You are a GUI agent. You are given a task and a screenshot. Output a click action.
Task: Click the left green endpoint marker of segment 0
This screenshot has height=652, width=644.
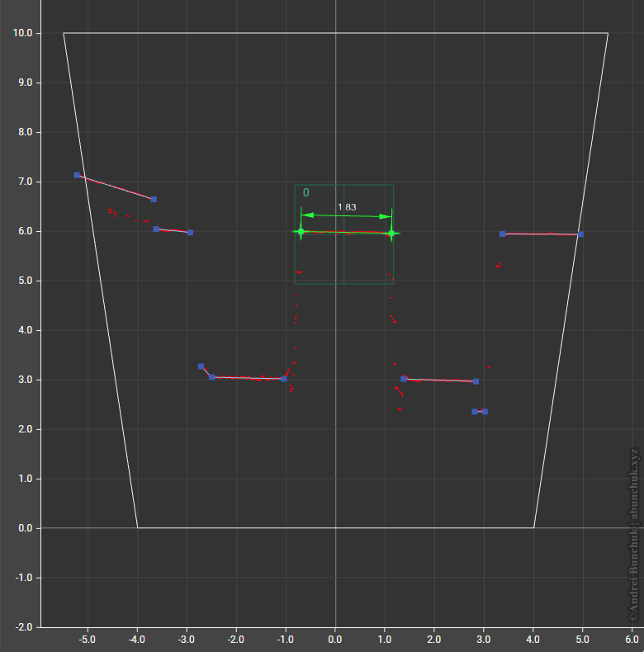click(301, 232)
